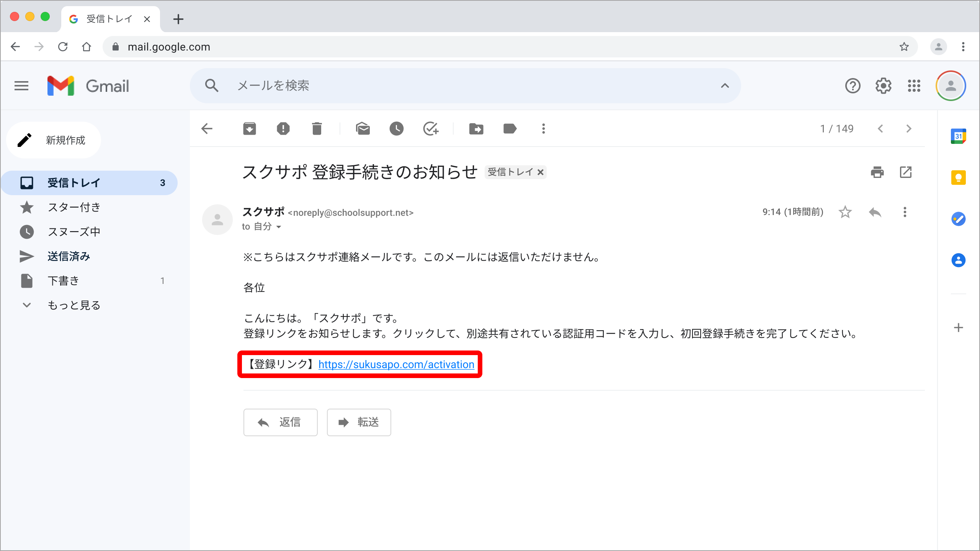This screenshot has height=551, width=980.
Task: Expand search options arrow
Action: (725, 86)
